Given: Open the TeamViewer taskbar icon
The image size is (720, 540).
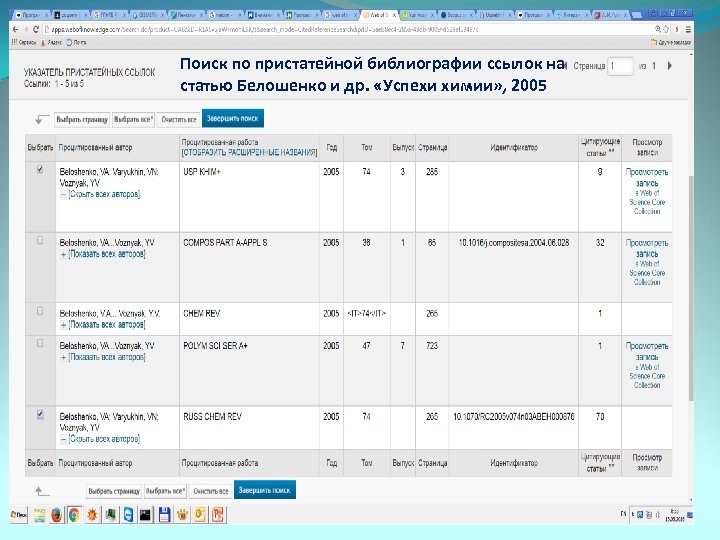Looking at the screenshot, I should point(128,515).
